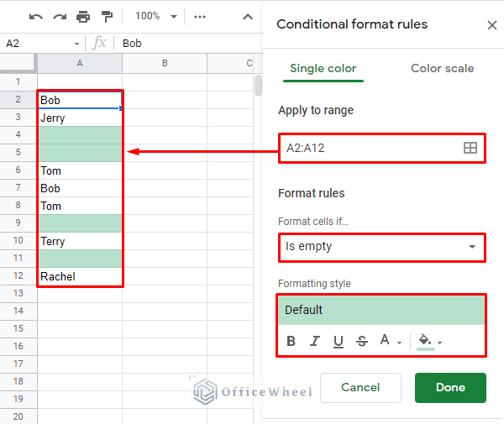Click the select data range grid icon
The width and height of the screenshot is (504, 424).
(x=470, y=148)
